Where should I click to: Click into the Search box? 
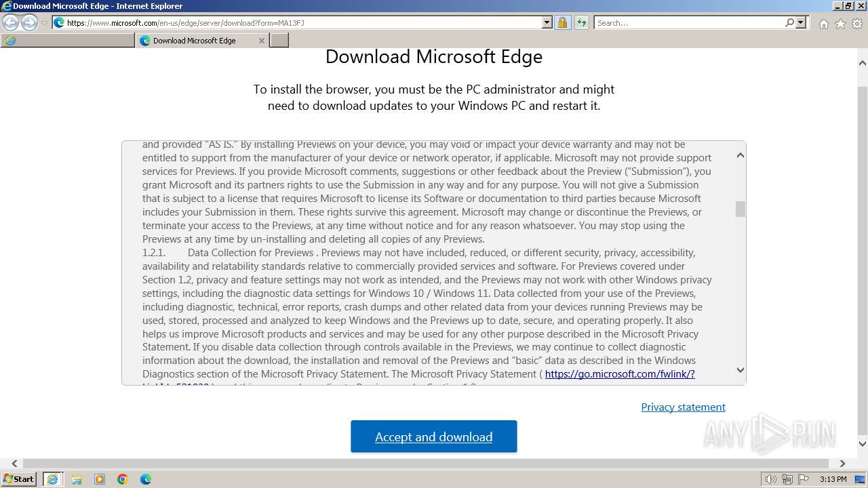(x=689, y=22)
